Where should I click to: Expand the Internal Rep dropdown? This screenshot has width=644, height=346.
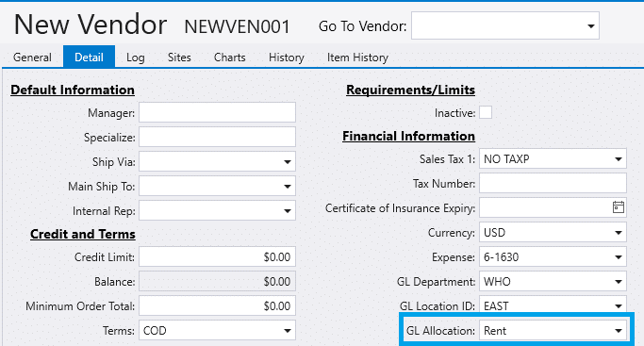287,210
